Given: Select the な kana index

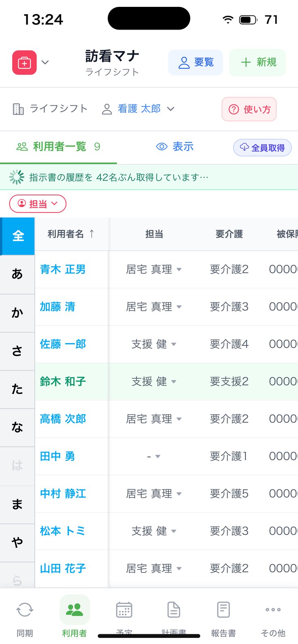Looking at the screenshot, I should point(17,427).
